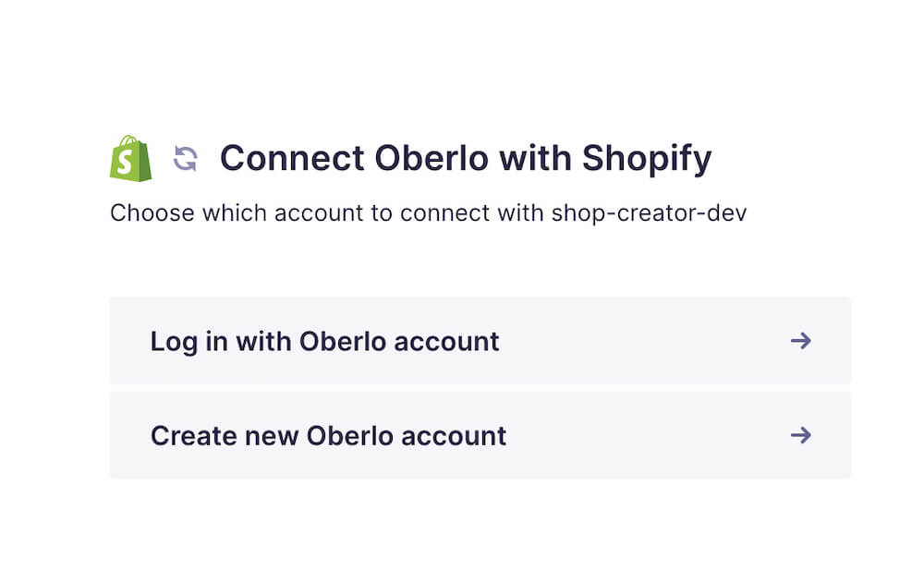The height and width of the screenshot is (570, 924).
Task: Click the word 'Oberlo' in the heading
Action: click(x=432, y=159)
